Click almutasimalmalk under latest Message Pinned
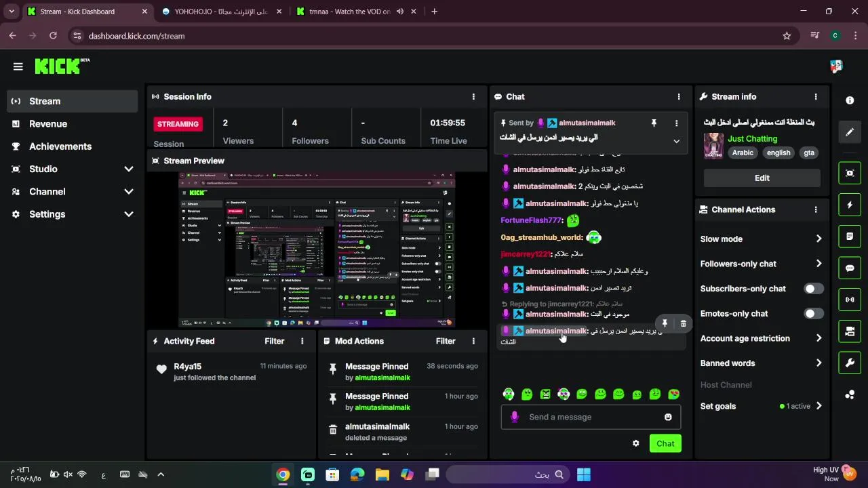The width and height of the screenshot is (868, 488). pyautogui.click(x=382, y=378)
